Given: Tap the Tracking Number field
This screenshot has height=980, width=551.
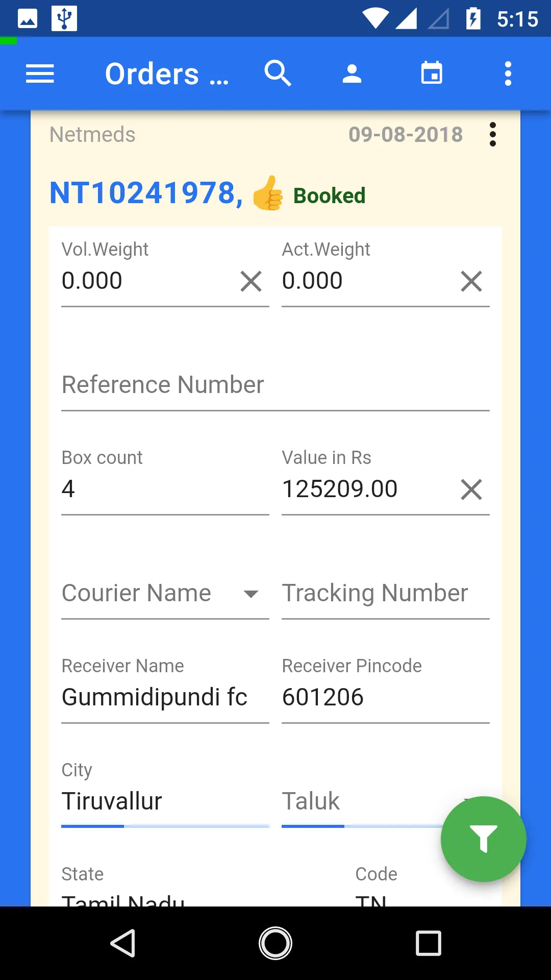Looking at the screenshot, I should tap(385, 594).
